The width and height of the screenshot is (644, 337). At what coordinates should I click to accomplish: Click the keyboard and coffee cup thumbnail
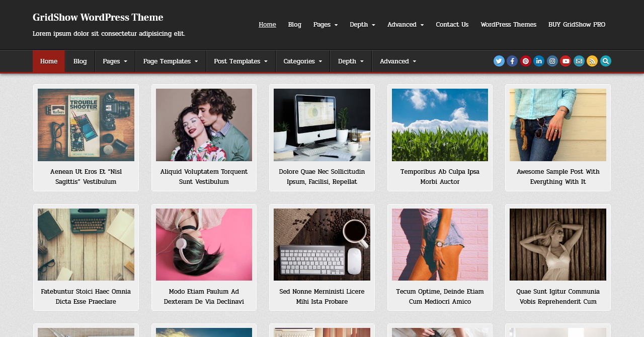(x=322, y=244)
